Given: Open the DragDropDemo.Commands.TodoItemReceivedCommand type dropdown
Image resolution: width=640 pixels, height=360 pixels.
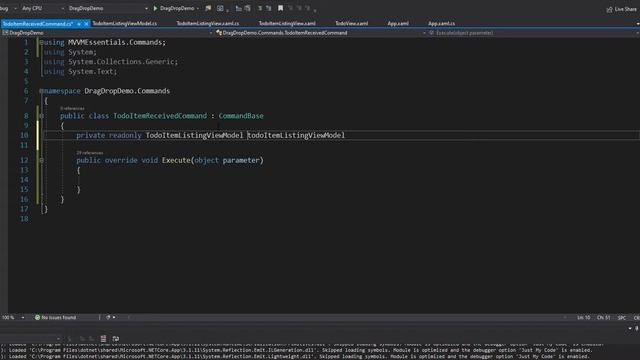Looking at the screenshot, I should click(320, 33).
